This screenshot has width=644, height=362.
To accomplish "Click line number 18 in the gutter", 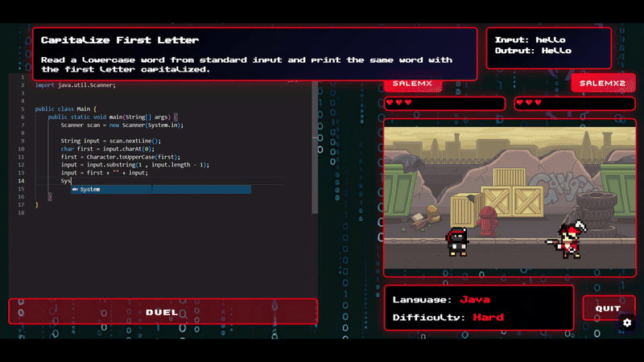I will coord(22,212).
